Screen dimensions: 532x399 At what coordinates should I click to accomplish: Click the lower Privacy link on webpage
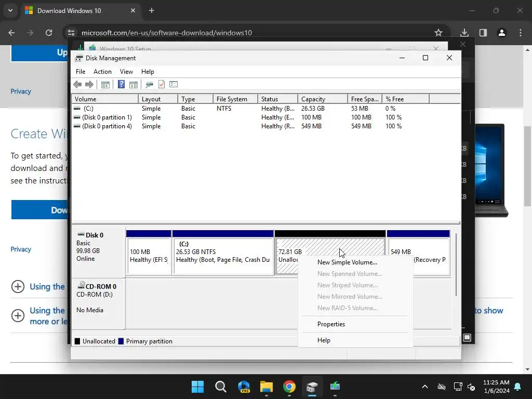21,249
